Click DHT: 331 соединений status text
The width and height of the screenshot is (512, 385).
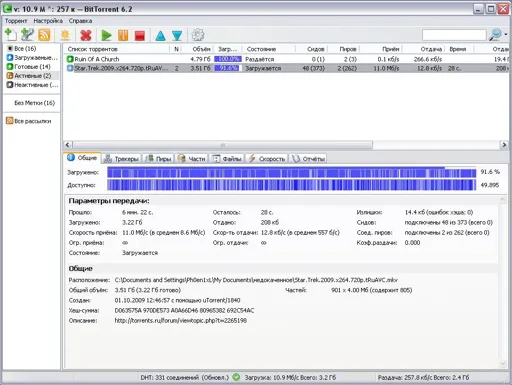coord(185,378)
